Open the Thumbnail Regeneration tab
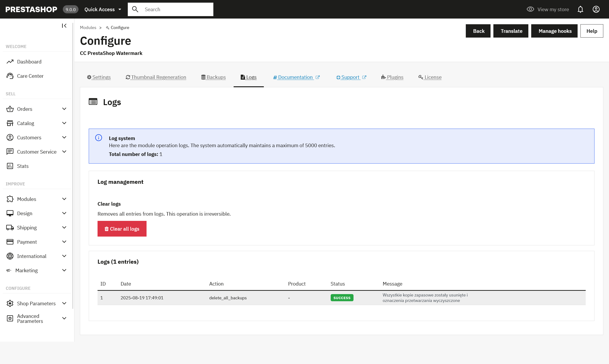The image size is (609, 364). (156, 77)
